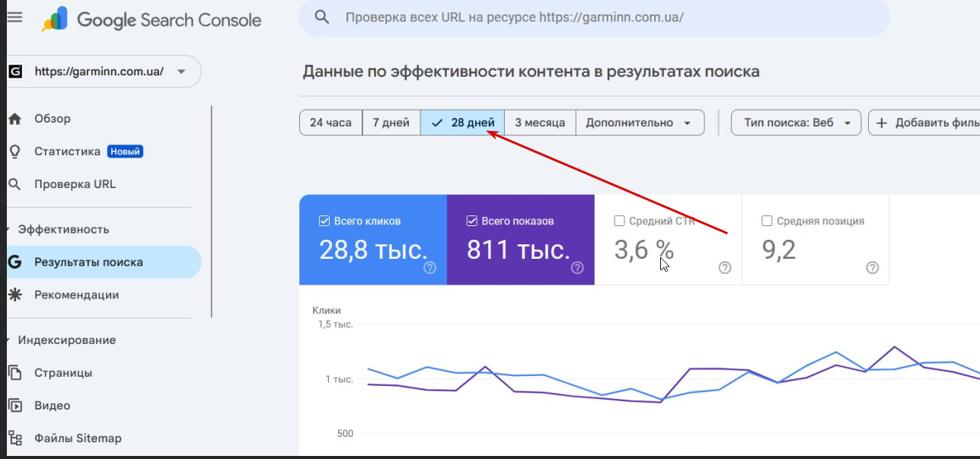Viewport: 980px width, 459px height.
Task: Click the garminn.com.ua site favicon
Action: 15,72
